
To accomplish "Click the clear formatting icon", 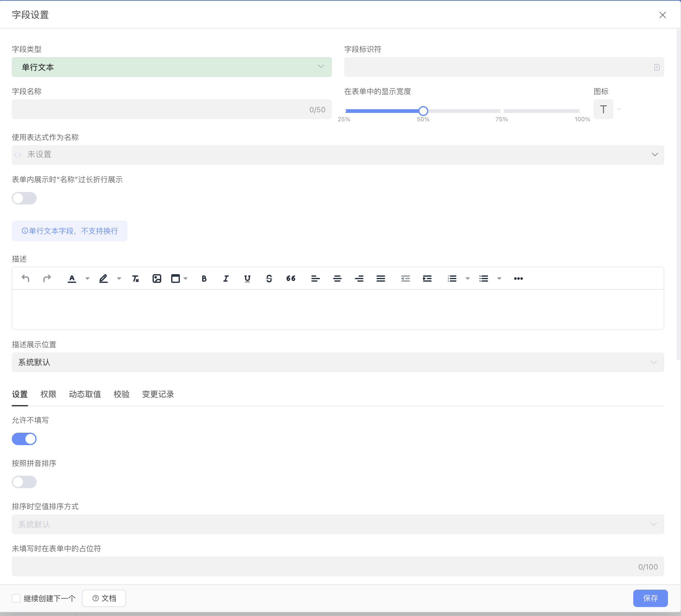I will (136, 279).
